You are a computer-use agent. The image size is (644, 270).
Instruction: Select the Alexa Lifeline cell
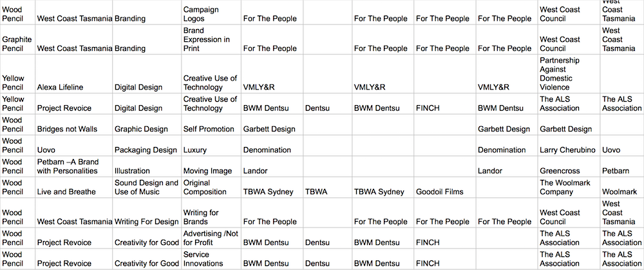pos(74,73)
